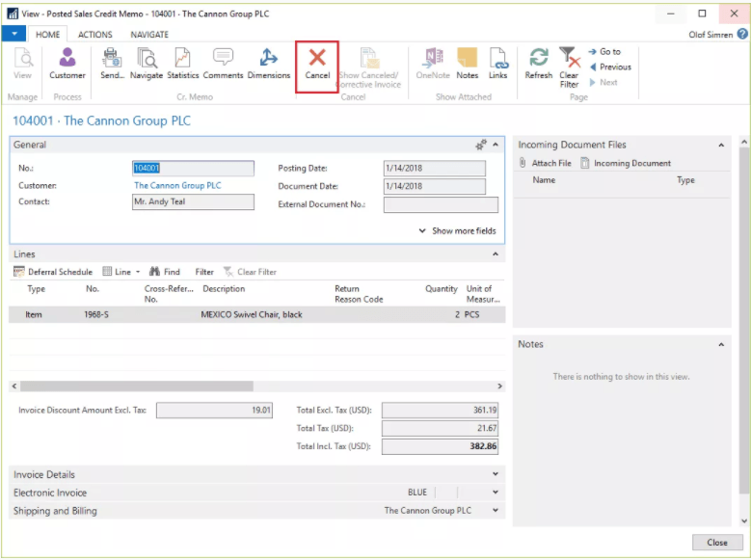Image resolution: width=751 pixels, height=560 pixels.
Task: Click Filter in Lines toolbar
Action: pos(204,272)
